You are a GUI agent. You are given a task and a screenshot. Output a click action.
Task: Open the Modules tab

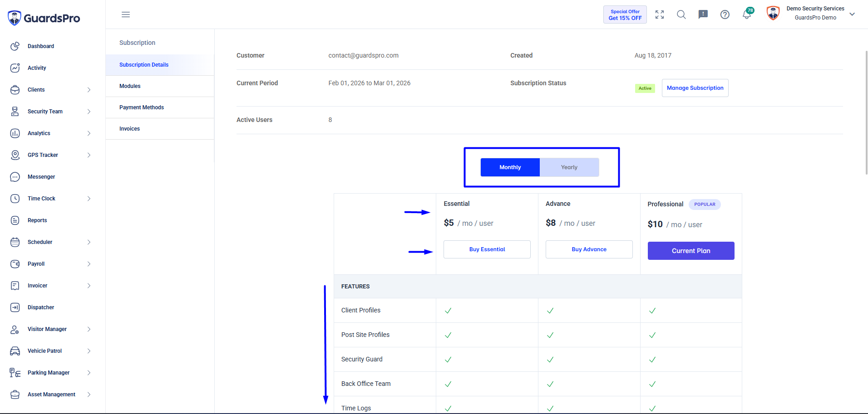point(160,86)
